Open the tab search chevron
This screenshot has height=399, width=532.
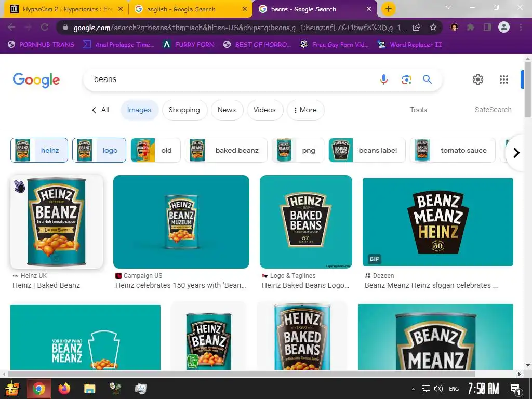pyautogui.click(x=448, y=7)
